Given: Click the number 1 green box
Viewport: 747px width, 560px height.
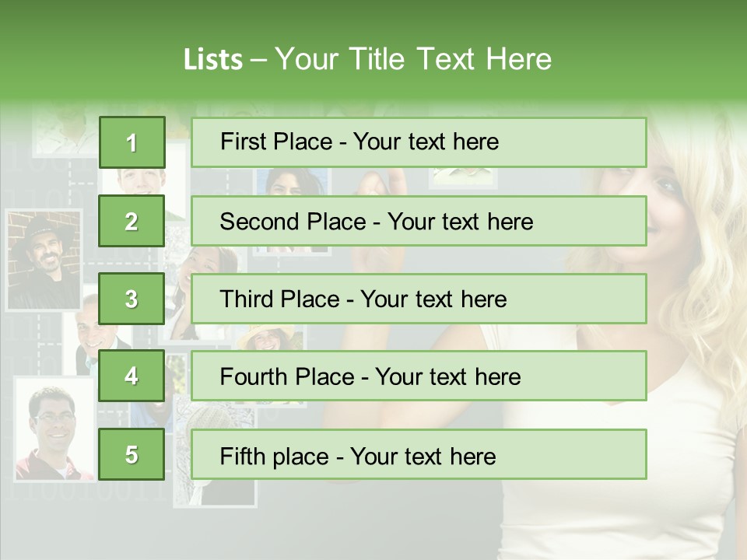Looking at the screenshot, I should (132, 142).
